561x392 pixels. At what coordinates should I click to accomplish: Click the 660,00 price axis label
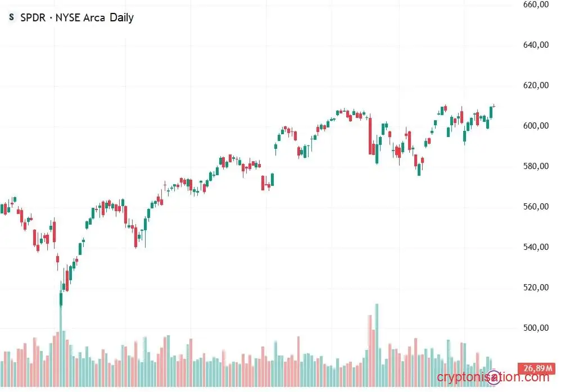point(536,4)
